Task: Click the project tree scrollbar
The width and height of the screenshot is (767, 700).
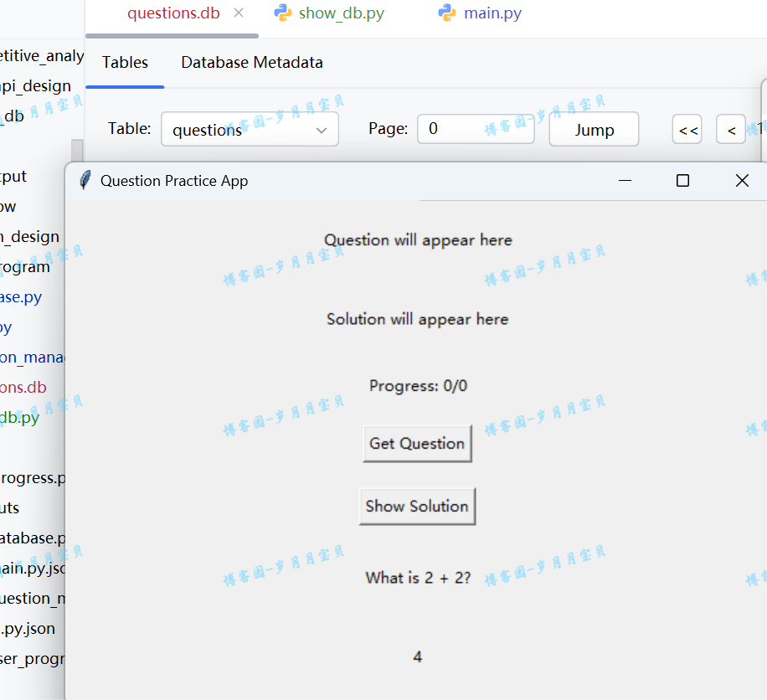Action: (x=77, y=150)
